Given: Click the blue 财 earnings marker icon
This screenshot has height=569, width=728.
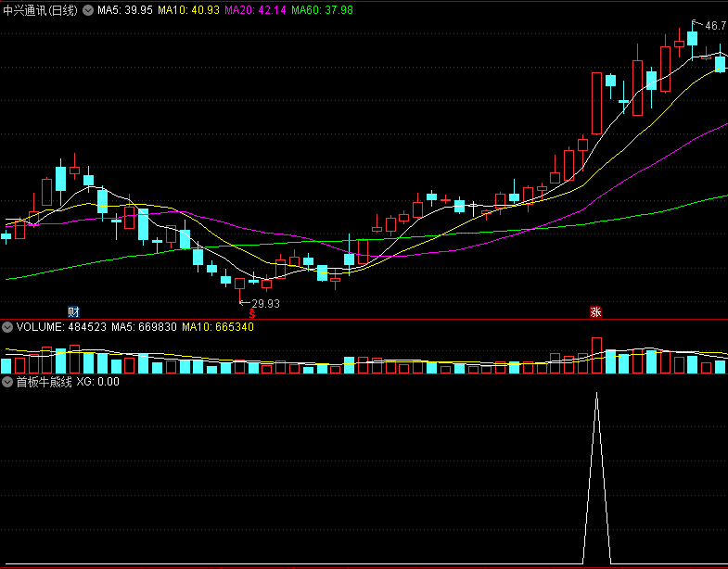Looking at the screenshot, I should click(73, 312).
